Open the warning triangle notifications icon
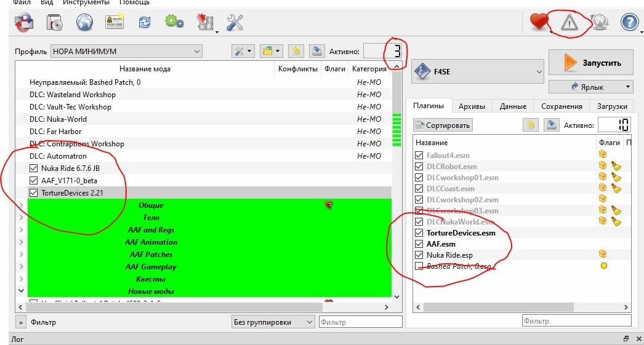644x345 pixels. [x=570, y=23]
